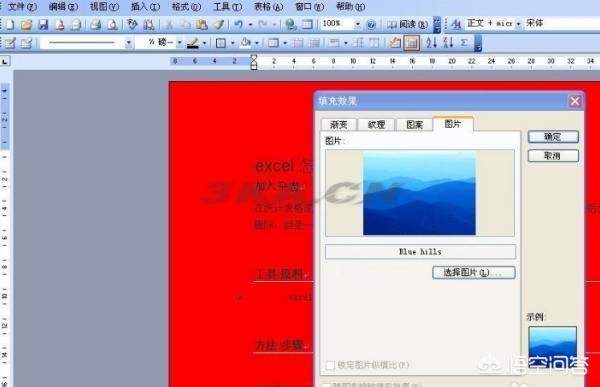Confirm with the 确定 button
The width and height of the screenshot is (600, 387).
pyautogui.click(x=553, y=137)
